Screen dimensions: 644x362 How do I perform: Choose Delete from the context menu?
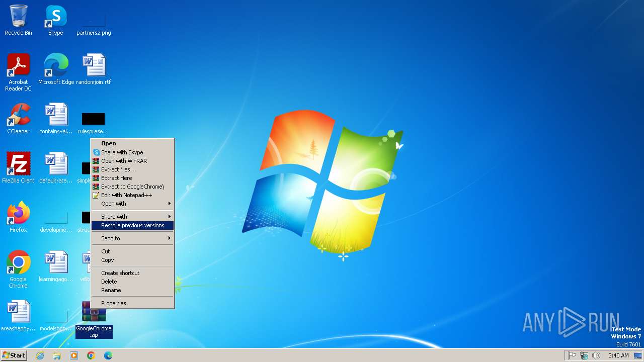(x=132, y=282)
